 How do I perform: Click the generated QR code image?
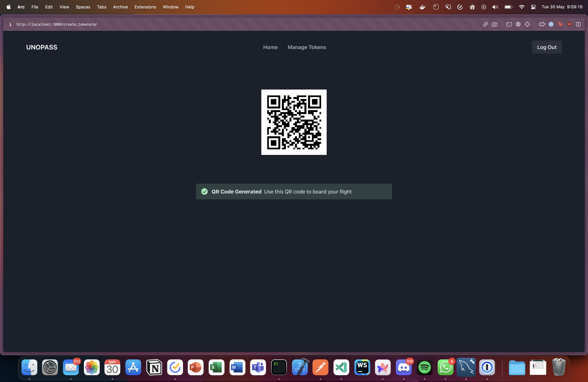click(294, 122)
